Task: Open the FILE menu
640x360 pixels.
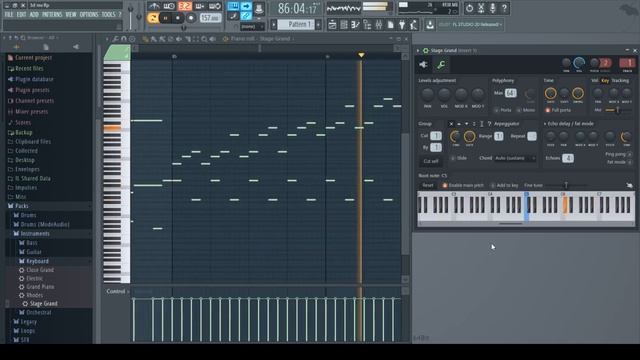Action: tap(9, 14)
